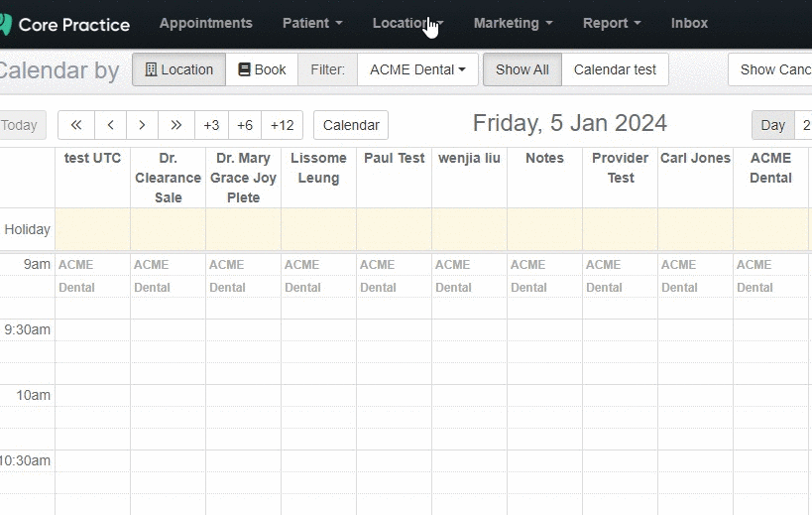This screenshot has height=515, width=812.
Task: Jump forward with the double-right arrow
Action: coord(176,125)
